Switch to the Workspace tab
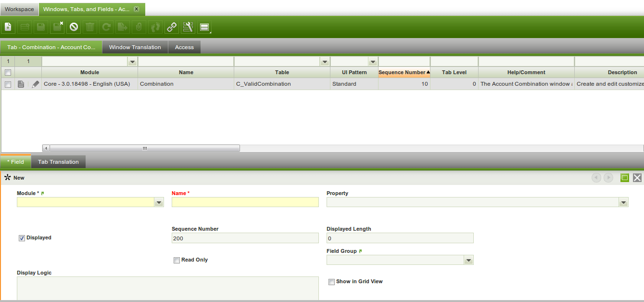 click(x=19, y=9)
